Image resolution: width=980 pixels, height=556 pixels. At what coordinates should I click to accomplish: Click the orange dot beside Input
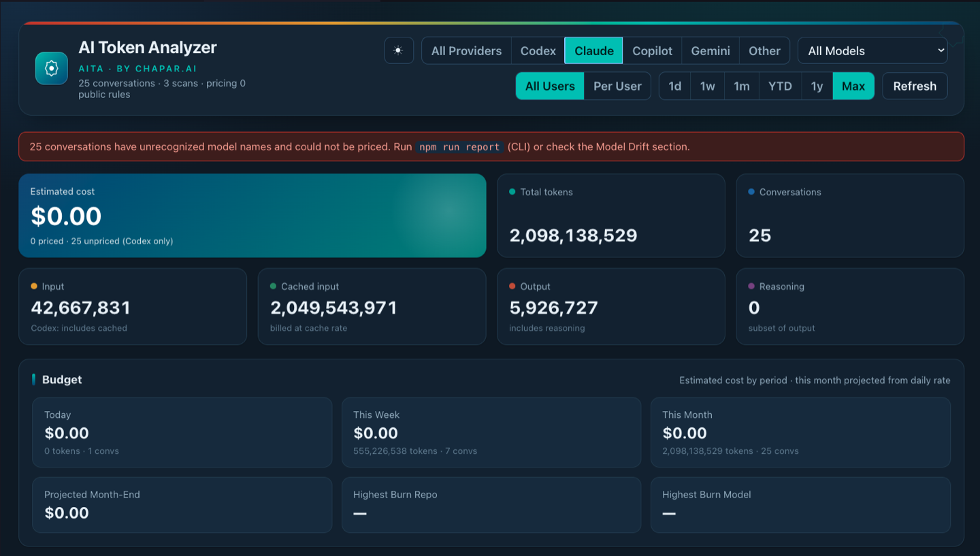click(x=34, y=287)
